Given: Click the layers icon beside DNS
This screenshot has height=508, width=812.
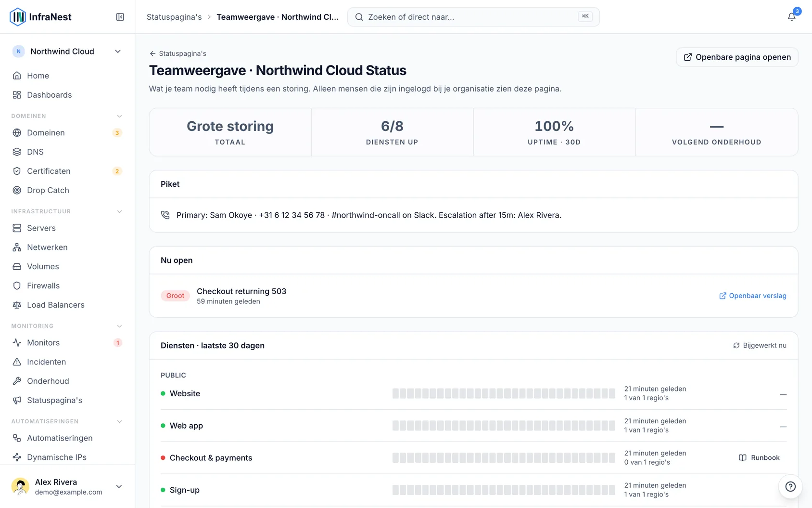Looking at the screenshot, I should point(17,152).
